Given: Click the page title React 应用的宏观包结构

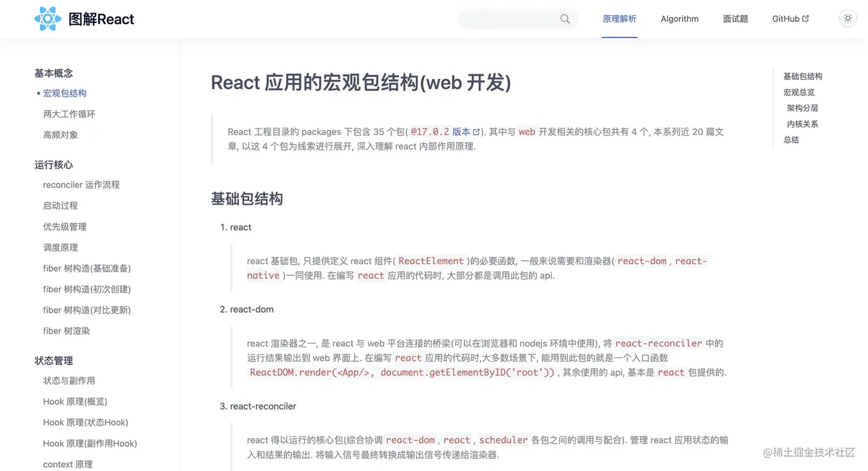Looking at the screenshot, I should point(361,82).
